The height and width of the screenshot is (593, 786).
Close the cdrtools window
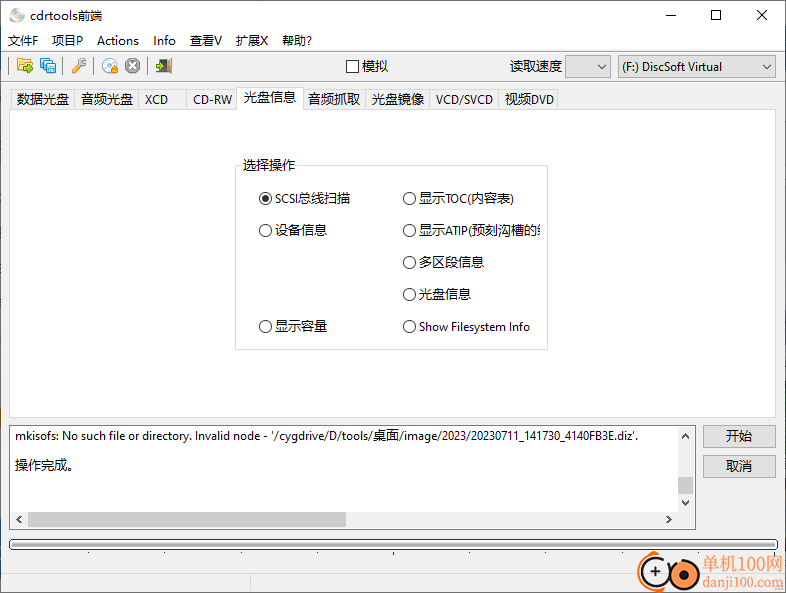point(762,16)
